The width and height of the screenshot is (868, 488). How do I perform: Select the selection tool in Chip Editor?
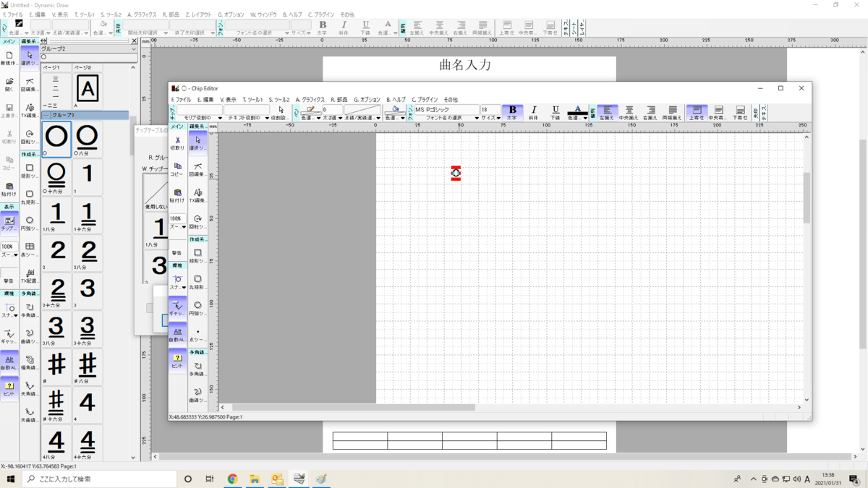pyautogui.click(x=197, y=143)
